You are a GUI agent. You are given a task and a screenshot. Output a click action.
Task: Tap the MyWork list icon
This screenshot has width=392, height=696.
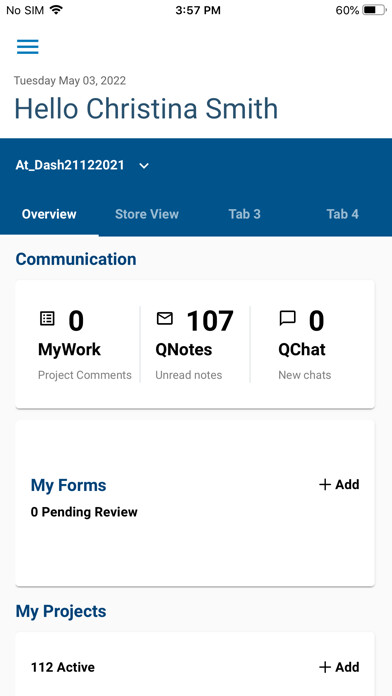coord(47,318)
